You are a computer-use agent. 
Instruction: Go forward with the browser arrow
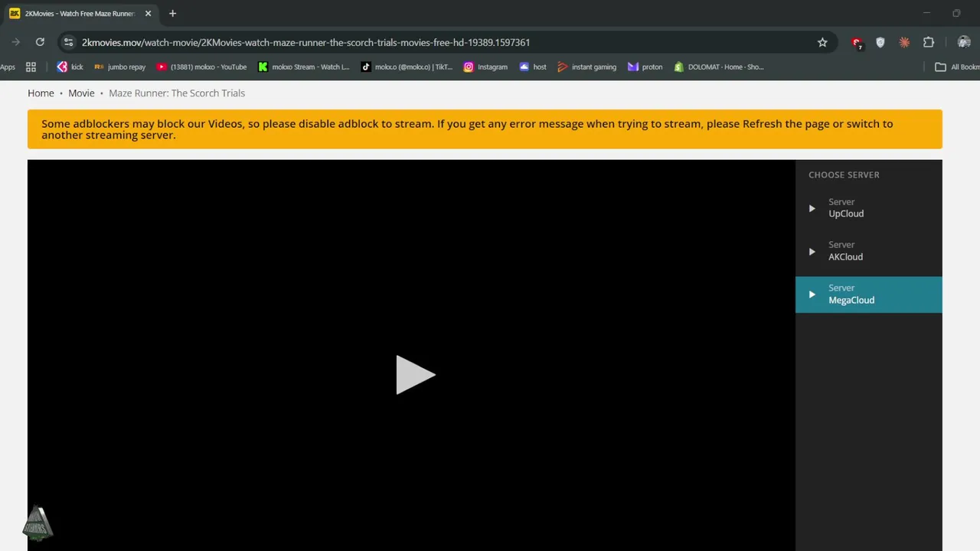[x=15, y=42]
